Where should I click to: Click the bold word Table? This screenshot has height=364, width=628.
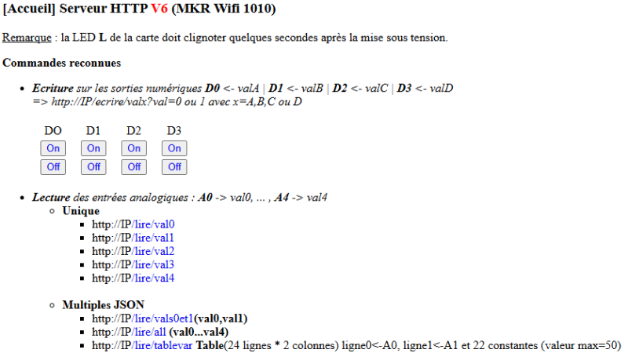[x=210, y=346]
